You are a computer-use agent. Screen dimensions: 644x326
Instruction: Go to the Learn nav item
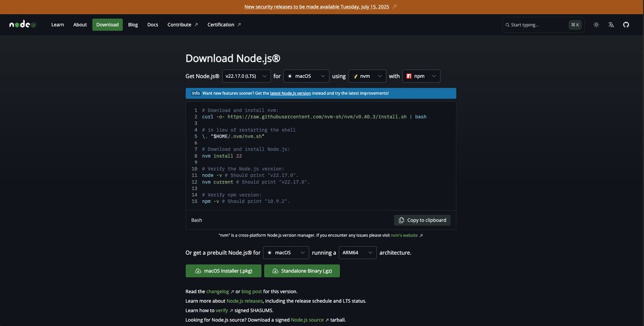pos(57,25)
